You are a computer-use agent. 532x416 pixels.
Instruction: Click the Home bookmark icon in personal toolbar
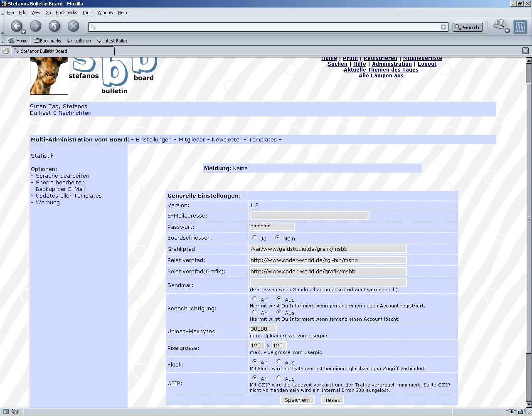[18, 41]
